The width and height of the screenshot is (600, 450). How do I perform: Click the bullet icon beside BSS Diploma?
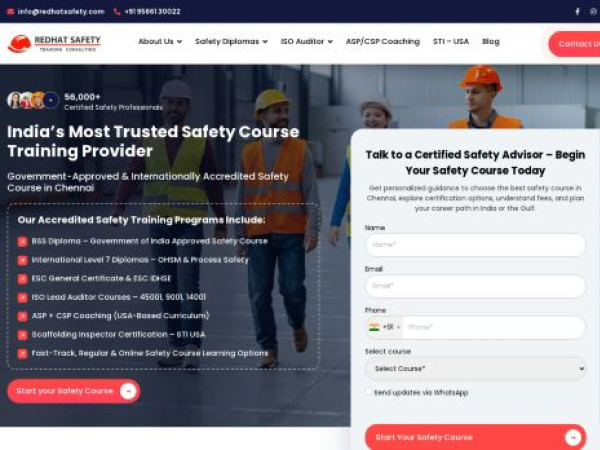(x=23, y=241)
